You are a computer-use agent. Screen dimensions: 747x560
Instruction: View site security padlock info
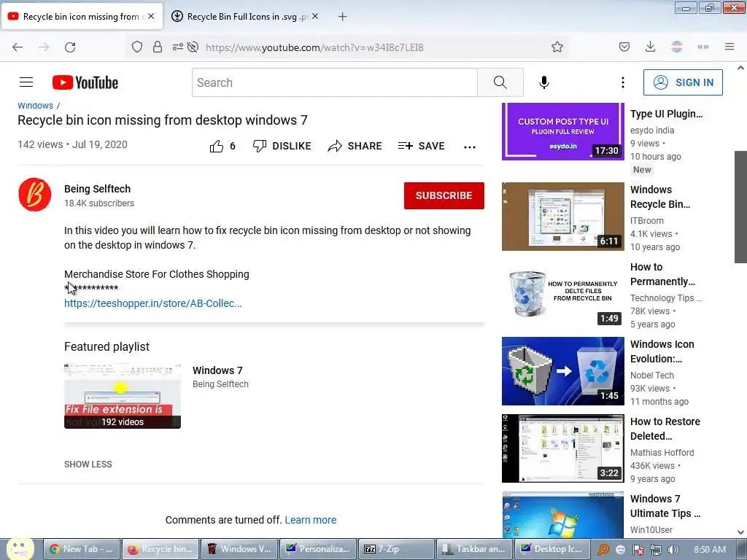[158, 47]
